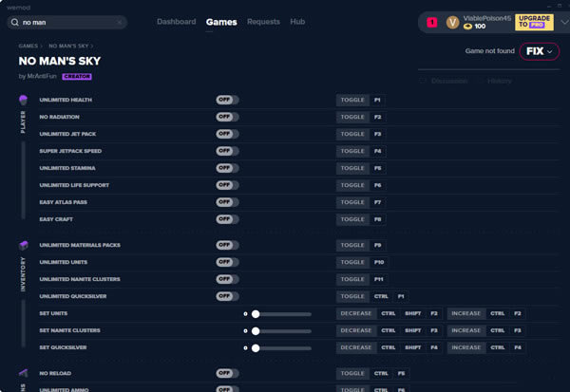Open the Requests tab
Screen dimensions: 570x392
(x=263, y=22)
